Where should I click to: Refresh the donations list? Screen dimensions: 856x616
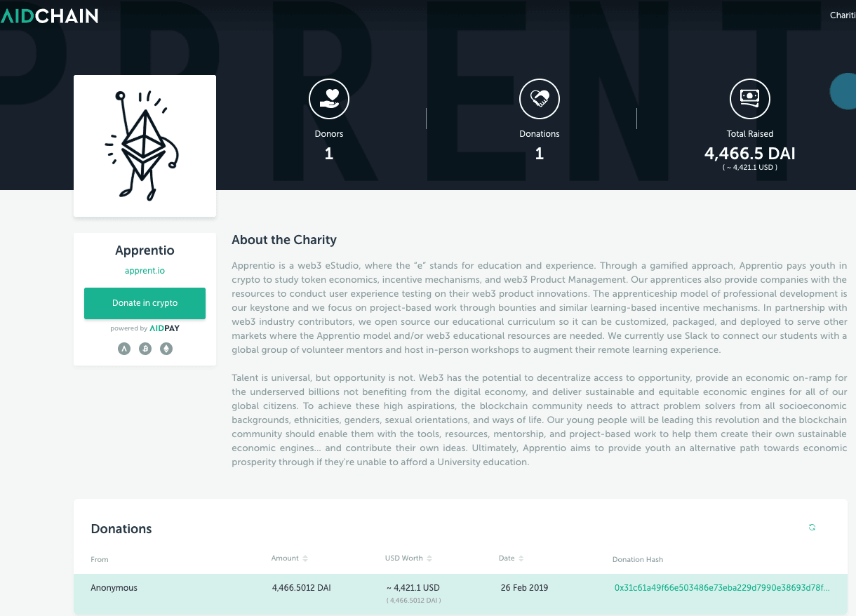coord(812,528)
